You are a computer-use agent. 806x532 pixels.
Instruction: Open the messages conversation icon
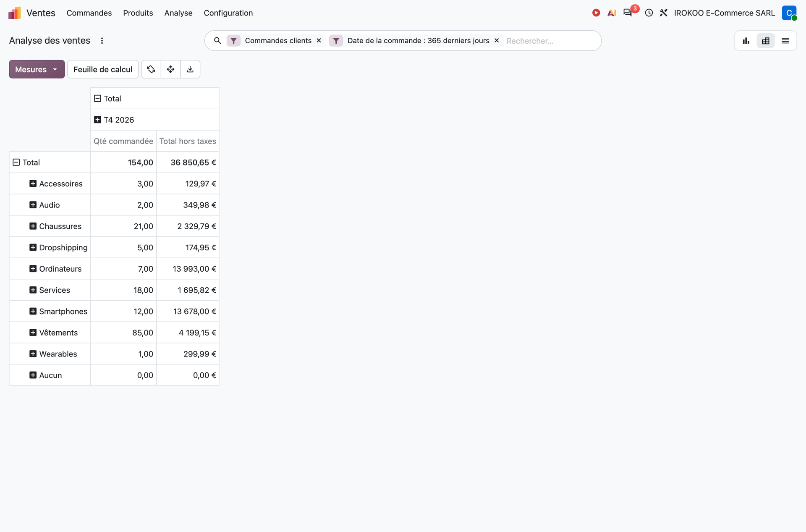click(628, 13)
